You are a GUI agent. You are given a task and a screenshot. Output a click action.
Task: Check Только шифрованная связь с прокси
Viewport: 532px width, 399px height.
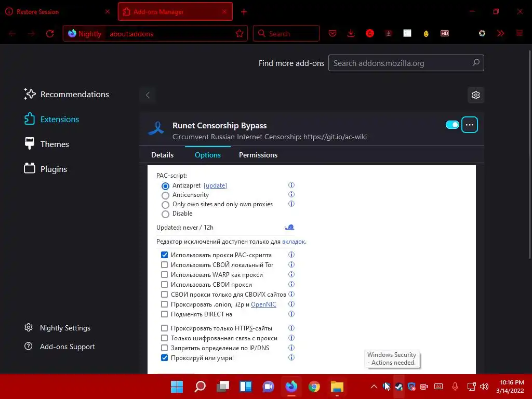click(x=164, y=338)
